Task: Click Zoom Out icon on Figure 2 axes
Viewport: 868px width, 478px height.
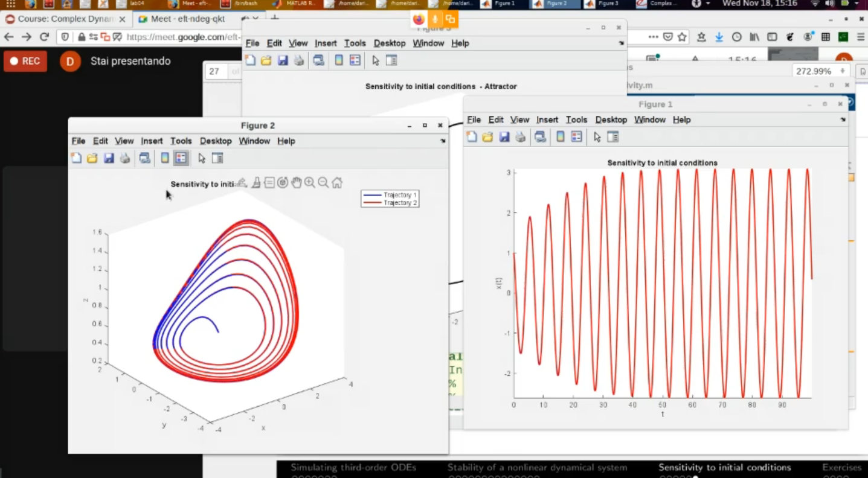Action: [323, 183]
